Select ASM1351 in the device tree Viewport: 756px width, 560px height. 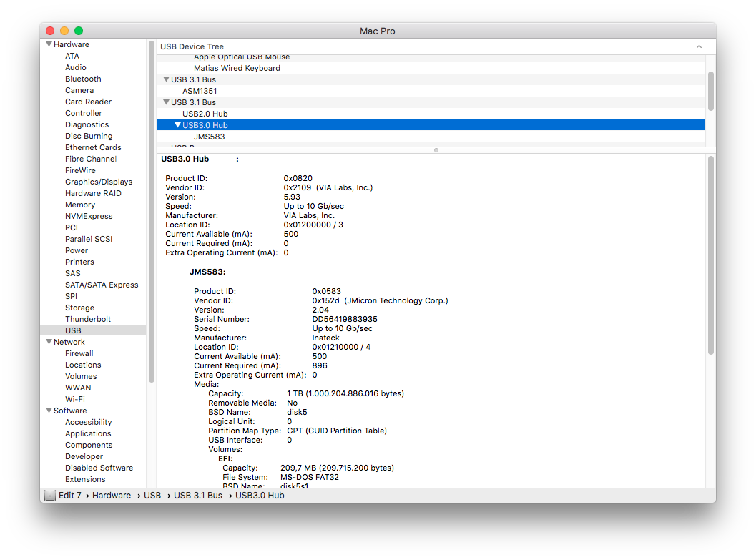tap(200, 91)
